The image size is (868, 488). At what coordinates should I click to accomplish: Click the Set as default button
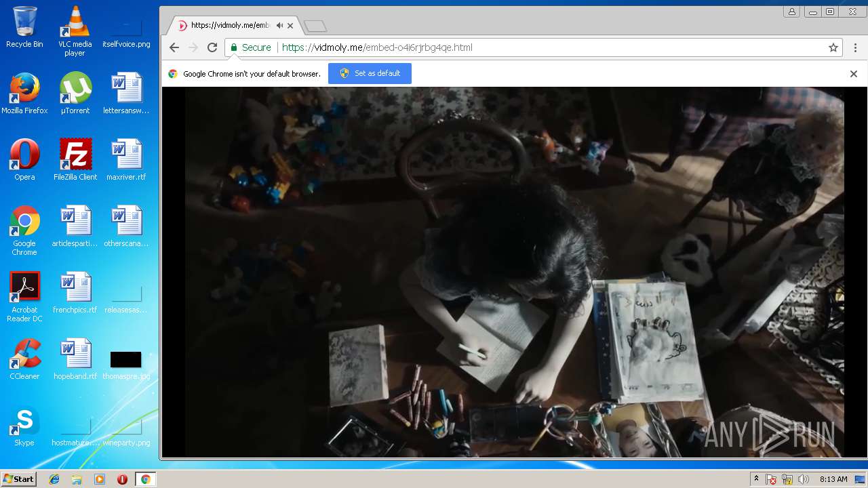point(370,73)
